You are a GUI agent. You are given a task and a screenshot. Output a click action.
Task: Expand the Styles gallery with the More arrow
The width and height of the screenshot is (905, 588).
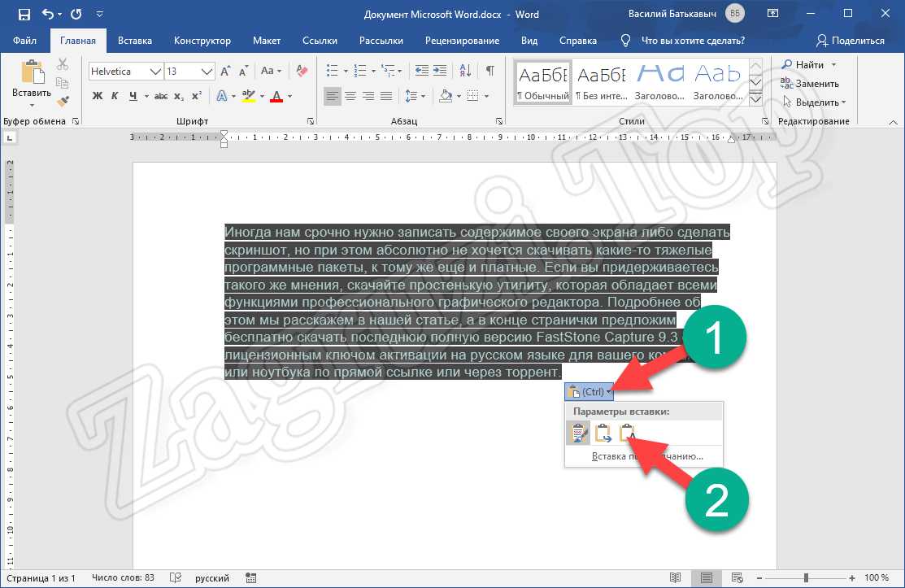pyautogui.click(x=755, y=99)
